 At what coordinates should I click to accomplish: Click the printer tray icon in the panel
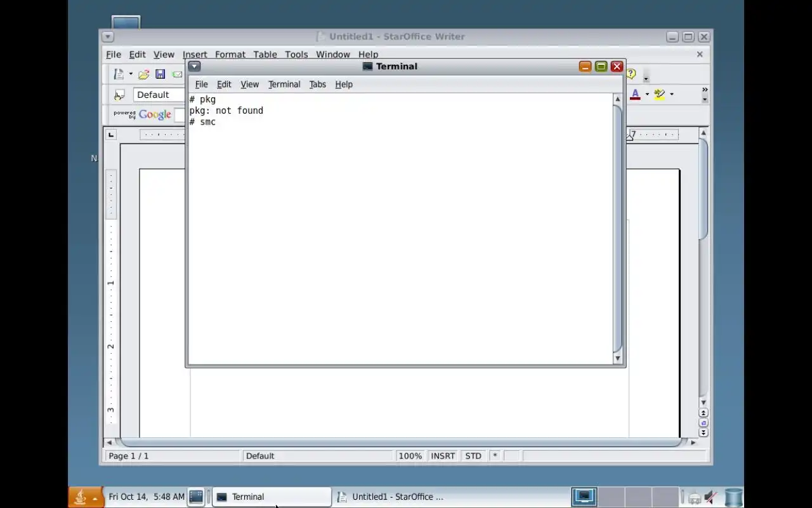[x=695, y=497]
